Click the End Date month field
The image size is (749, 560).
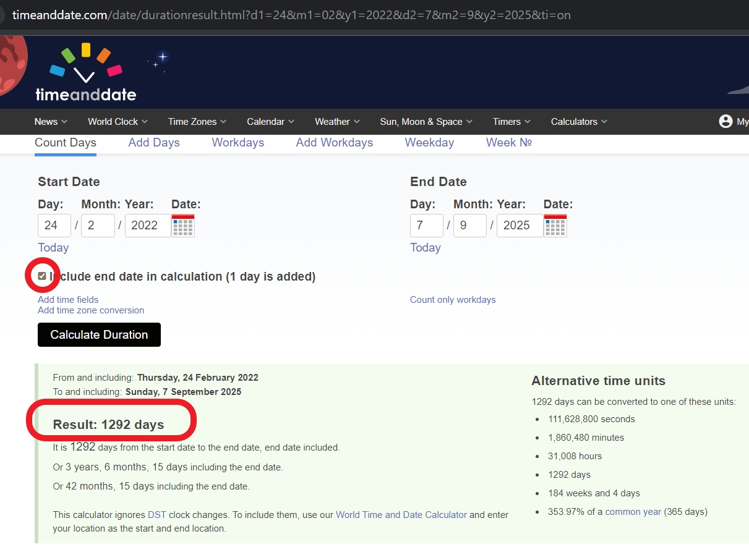(x=470, y=226)
